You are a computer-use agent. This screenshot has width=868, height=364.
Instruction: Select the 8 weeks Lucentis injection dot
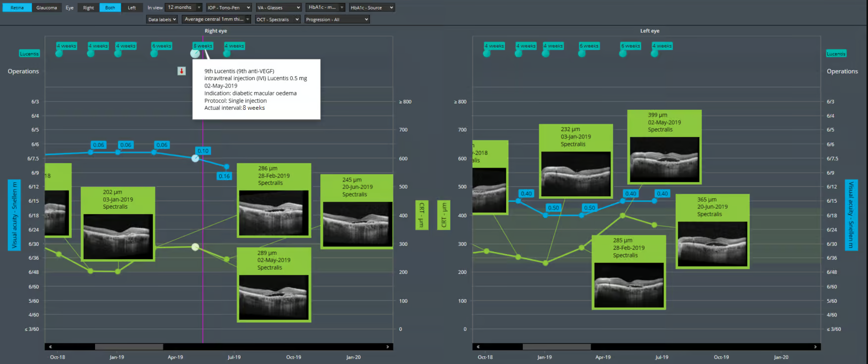tap(195, 53)
